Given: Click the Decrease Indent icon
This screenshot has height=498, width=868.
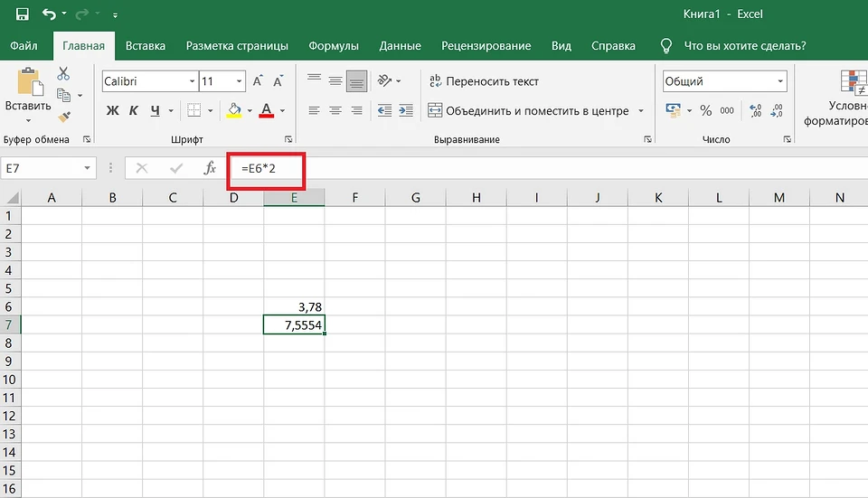Looking at the screenshot, I should (383, 111).
